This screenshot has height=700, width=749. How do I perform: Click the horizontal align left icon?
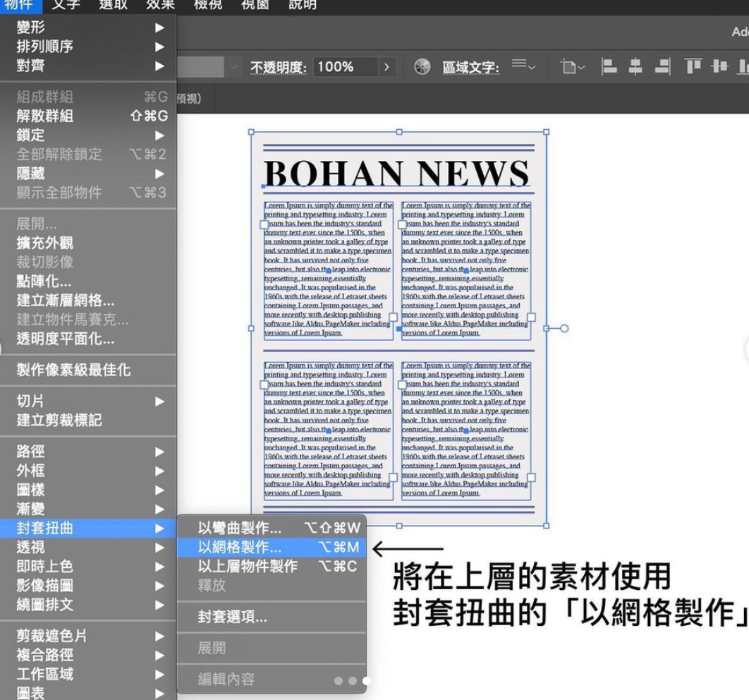coord(609,67)
